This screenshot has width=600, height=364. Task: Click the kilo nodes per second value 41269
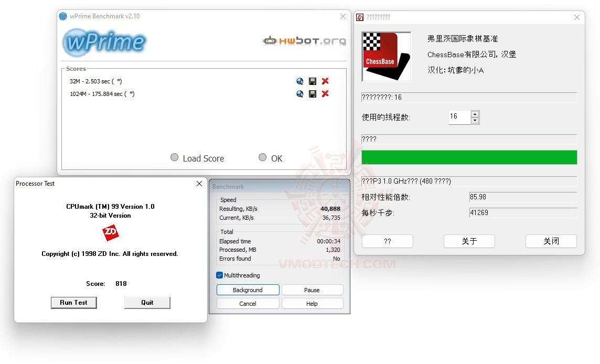(x=523, y=213)
